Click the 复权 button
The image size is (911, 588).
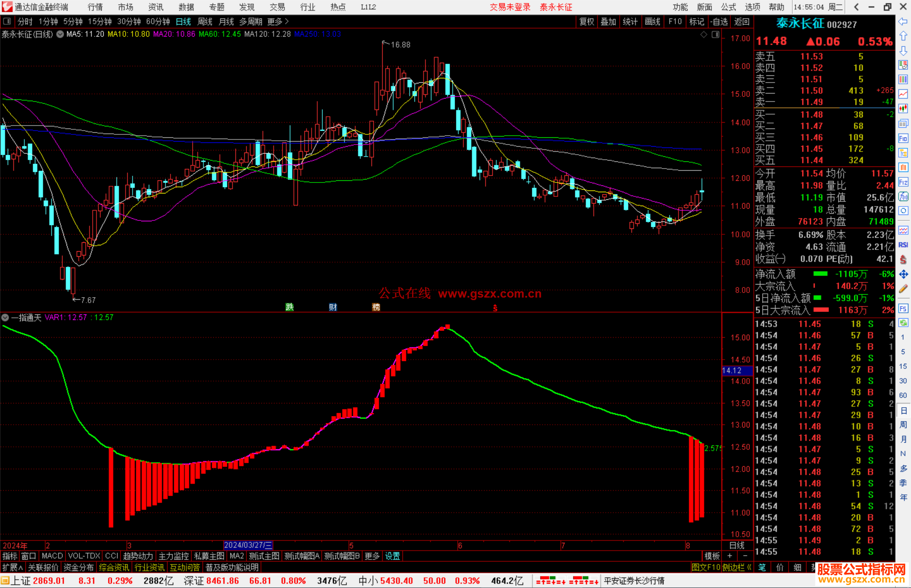pos(586,21)
